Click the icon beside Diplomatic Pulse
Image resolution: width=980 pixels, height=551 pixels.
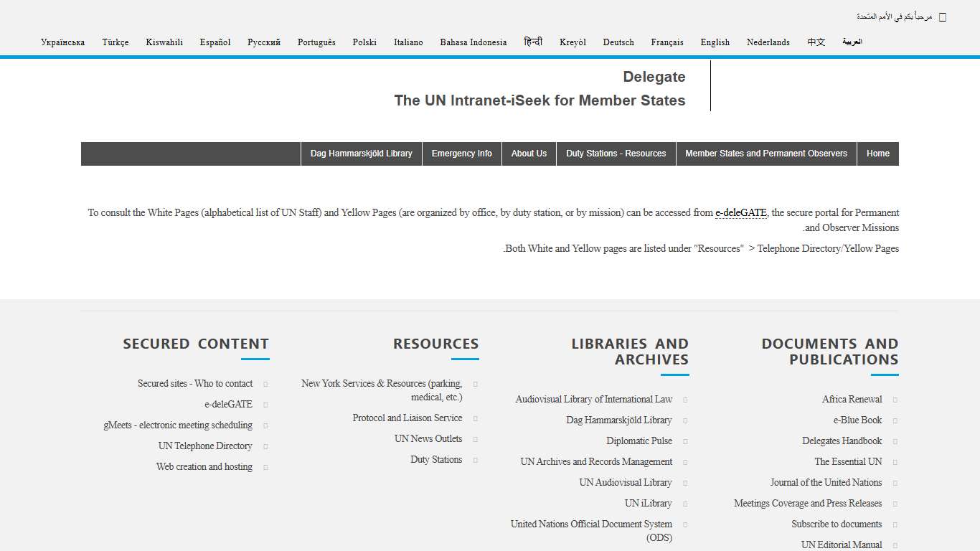click(x=684, y=441)
